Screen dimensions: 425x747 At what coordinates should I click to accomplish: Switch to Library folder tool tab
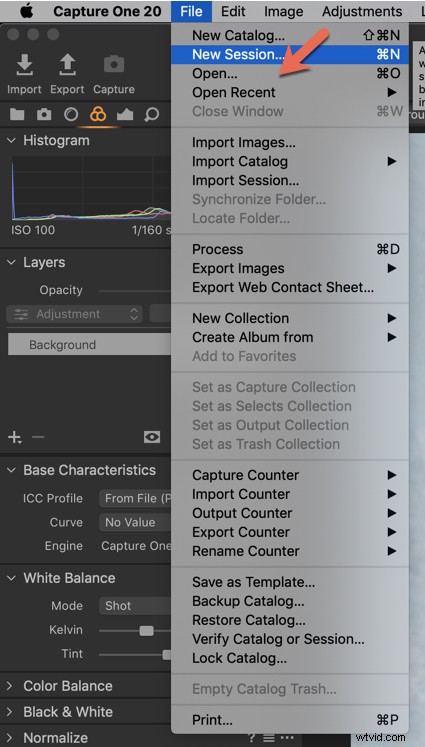17,114
